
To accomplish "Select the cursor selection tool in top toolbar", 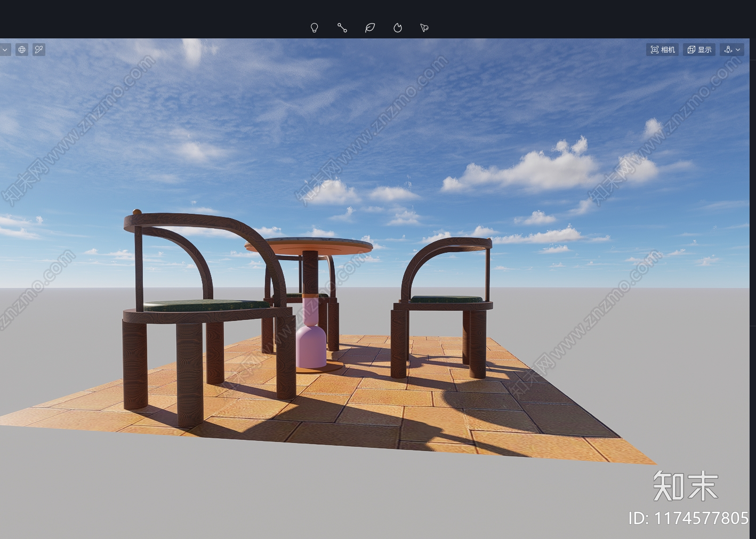I will [x=424, y=28].
